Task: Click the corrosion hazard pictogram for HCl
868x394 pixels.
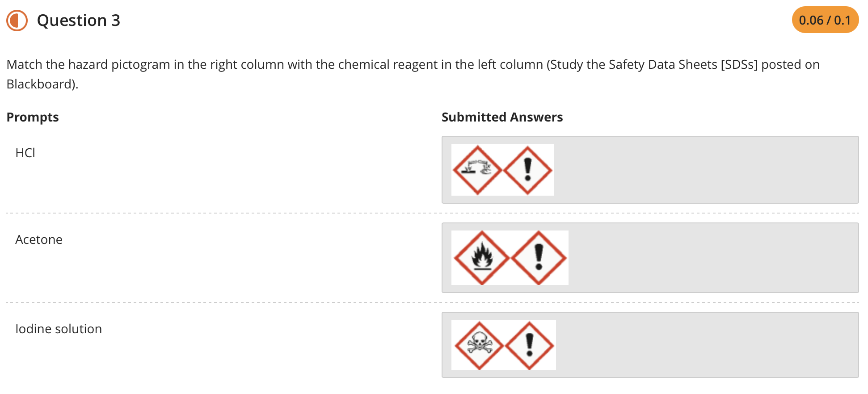Action: tap(477, 170)
